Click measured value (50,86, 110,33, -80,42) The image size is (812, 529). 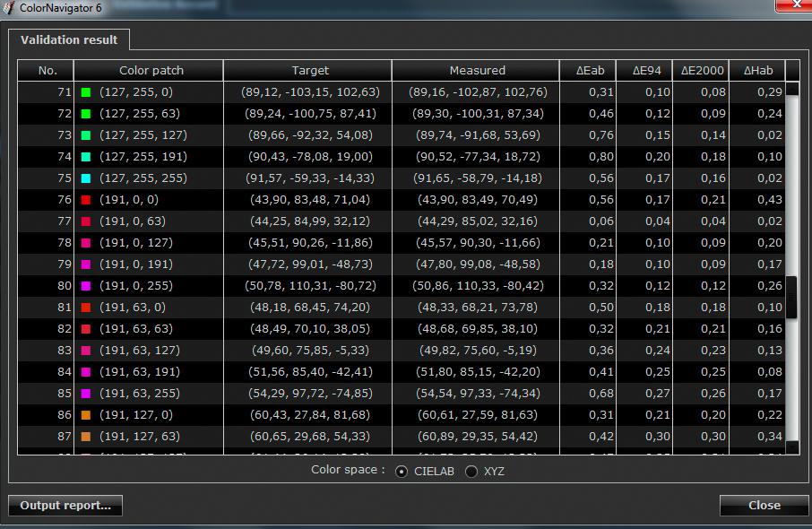pos(478,286)
